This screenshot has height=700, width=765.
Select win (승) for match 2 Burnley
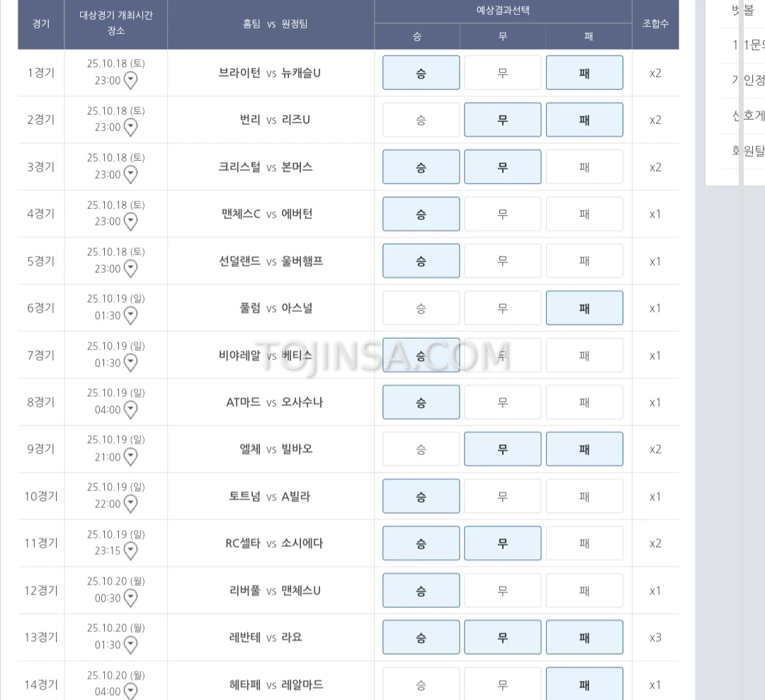pyautogui.click(x=421, y=120)
